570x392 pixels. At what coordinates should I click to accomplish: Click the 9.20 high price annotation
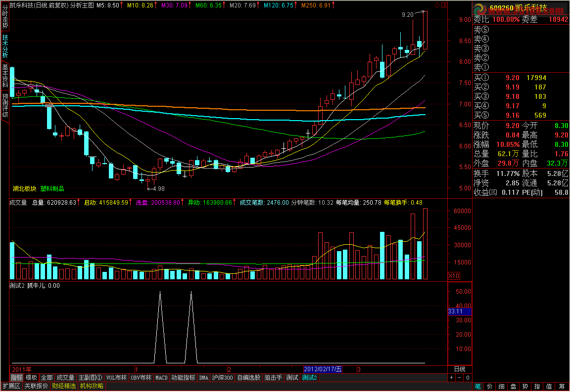point(408,15)
